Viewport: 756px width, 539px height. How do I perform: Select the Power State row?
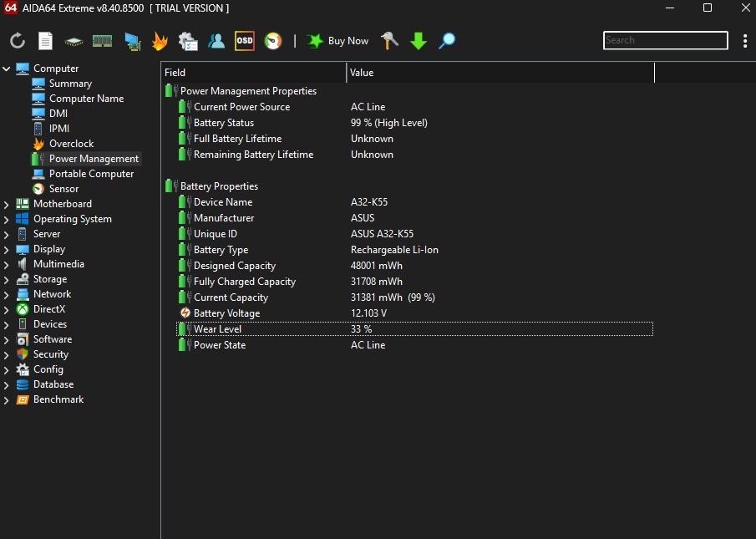414,345
